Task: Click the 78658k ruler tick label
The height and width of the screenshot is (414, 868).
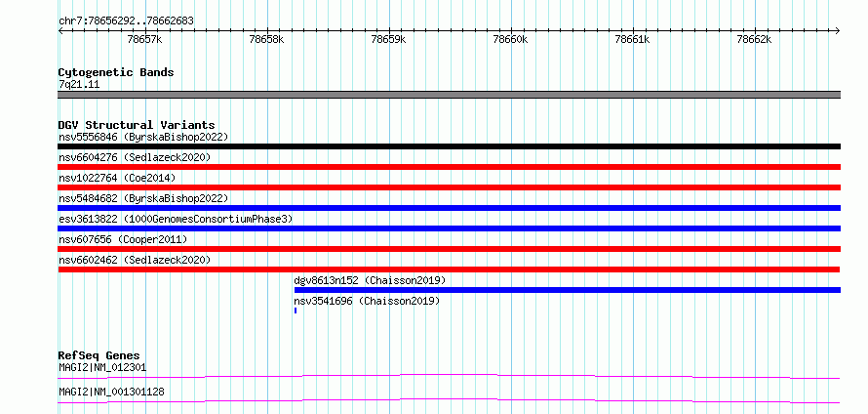Action: point(266,39)
